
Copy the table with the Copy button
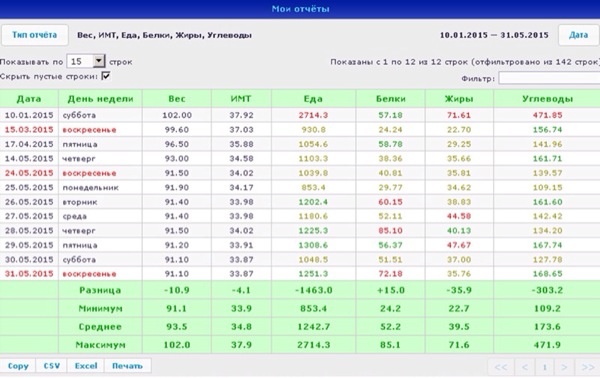click(x=18, y=366)
